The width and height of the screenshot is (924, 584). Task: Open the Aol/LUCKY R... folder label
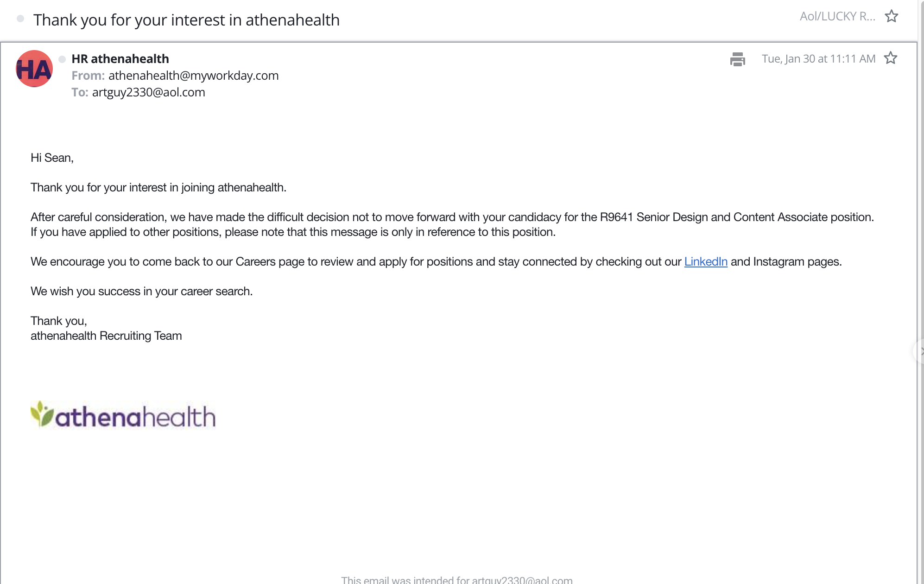tap(837, 16)
